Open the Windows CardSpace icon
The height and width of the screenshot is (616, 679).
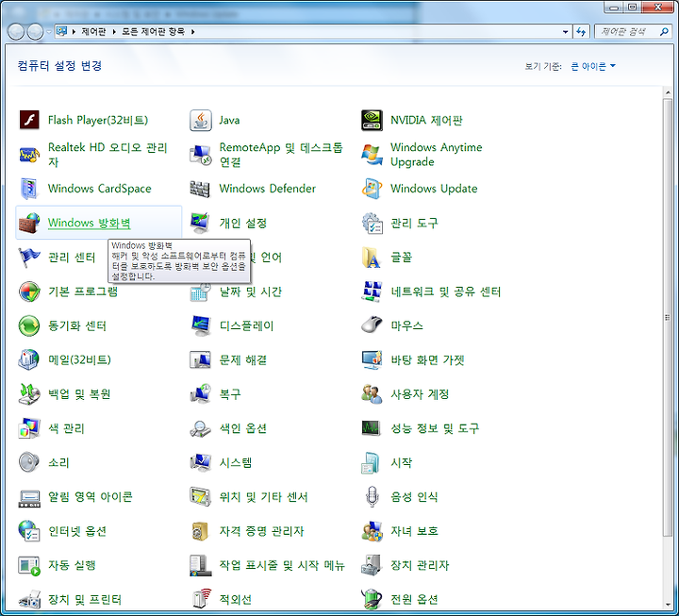29,189
